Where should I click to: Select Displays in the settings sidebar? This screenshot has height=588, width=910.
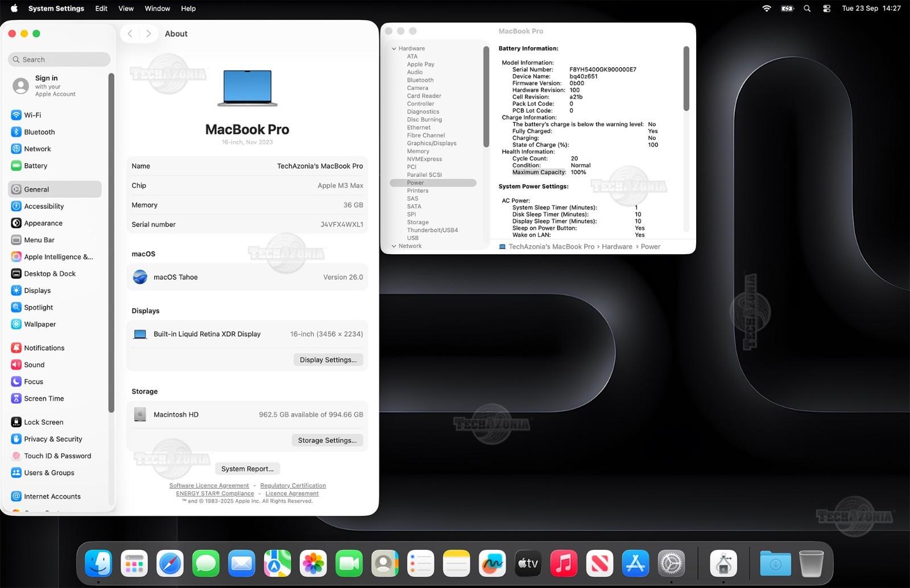point(55,291)
